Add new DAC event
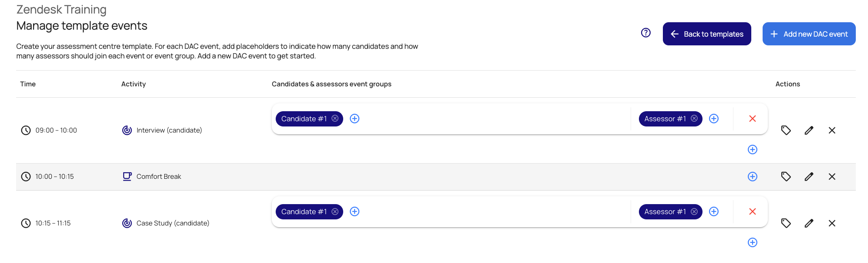This screenshot has width=868, height=263. tap(808, 34)
